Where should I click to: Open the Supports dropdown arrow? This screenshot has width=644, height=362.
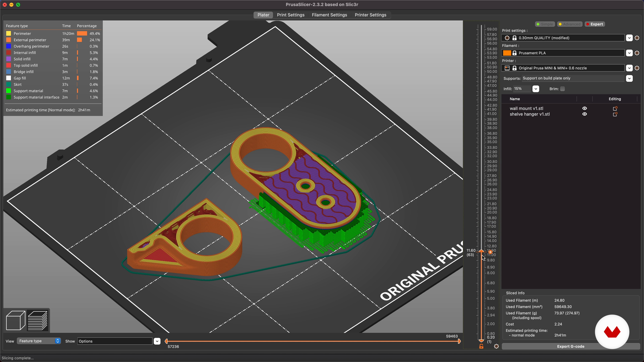[x=629, y=78]
